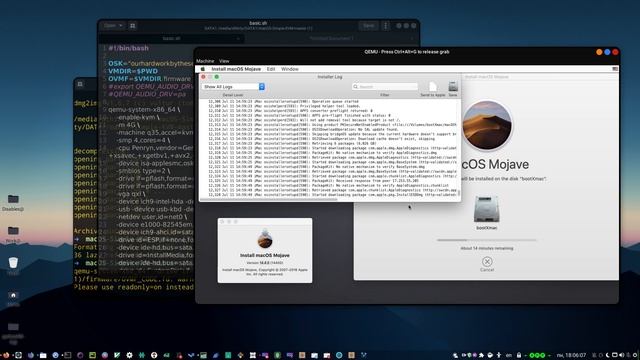Click the Installer Log search filter field
Viewport: 640px width, 360px height.
pos(385,87)
